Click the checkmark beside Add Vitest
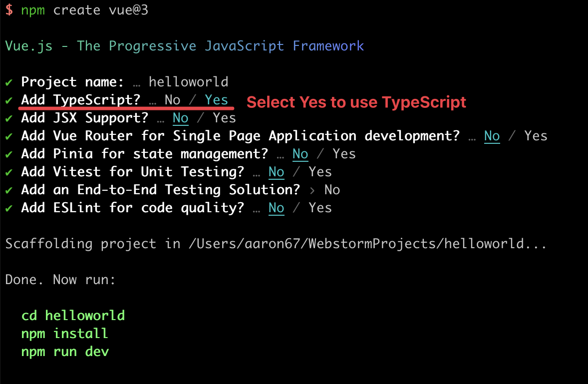Viewport: 588px width, 384px height. [x=9, y=172]
